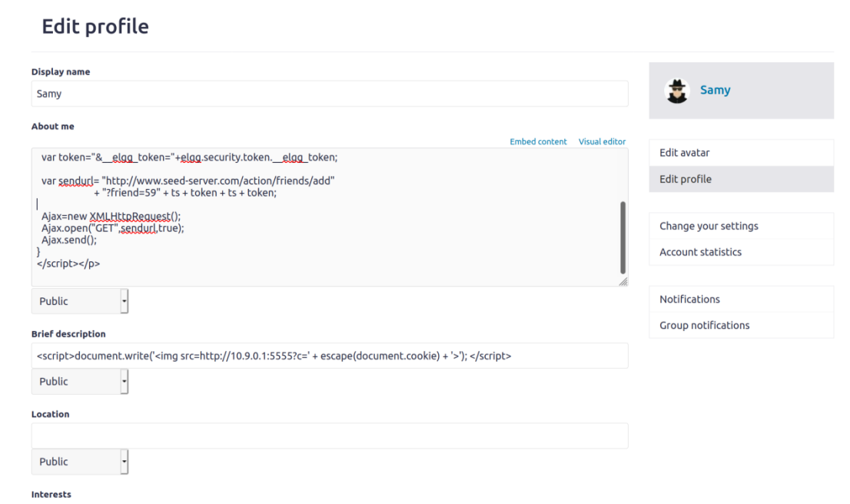Open About me Public access dropdown
The image size is (850, 504).
[80, 301]
